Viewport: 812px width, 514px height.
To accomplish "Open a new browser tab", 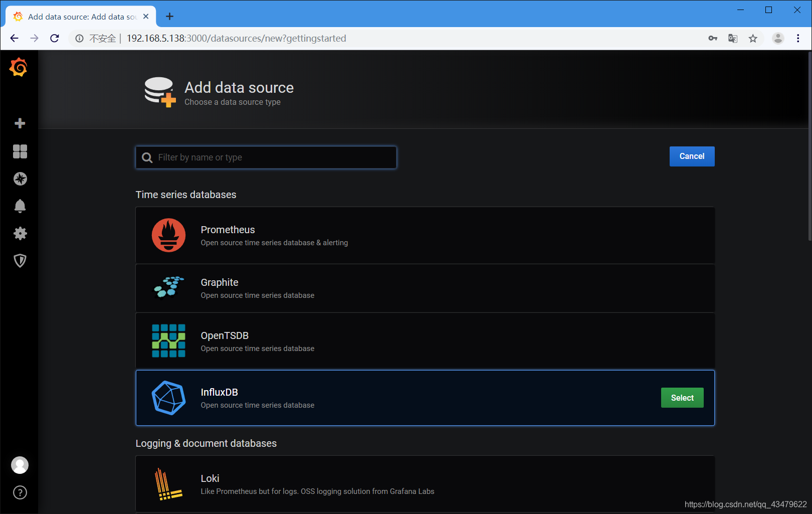I will click(170, 17).
